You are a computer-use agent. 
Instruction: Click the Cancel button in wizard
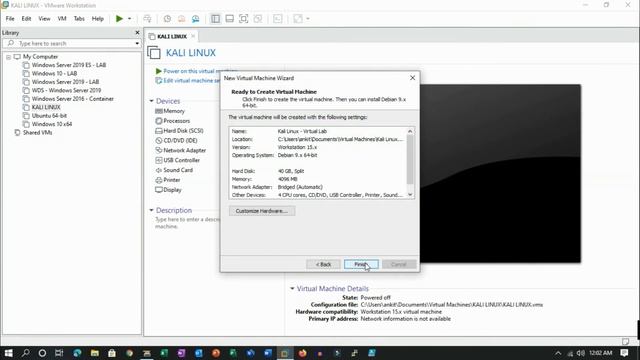[x=399, y=264]
